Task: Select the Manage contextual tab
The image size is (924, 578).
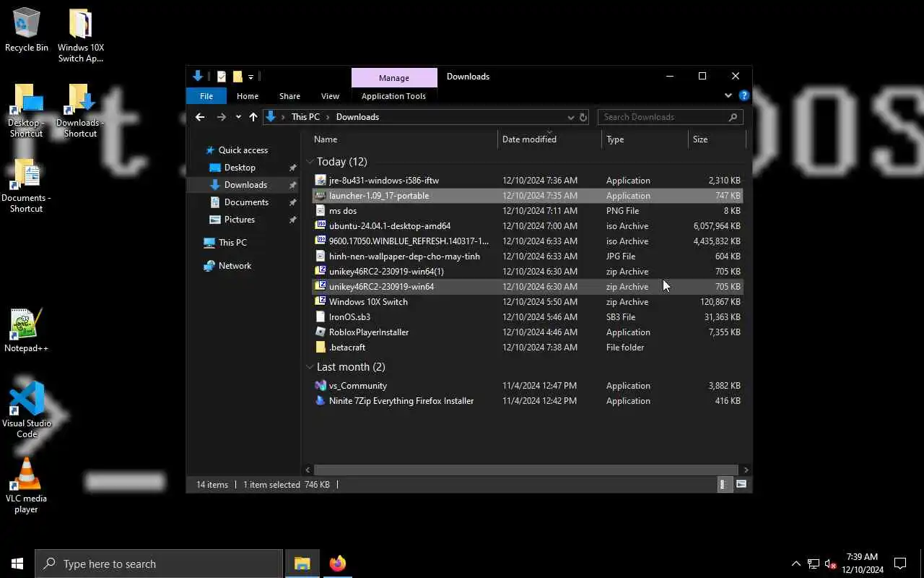Action: (x=394, y=77)
